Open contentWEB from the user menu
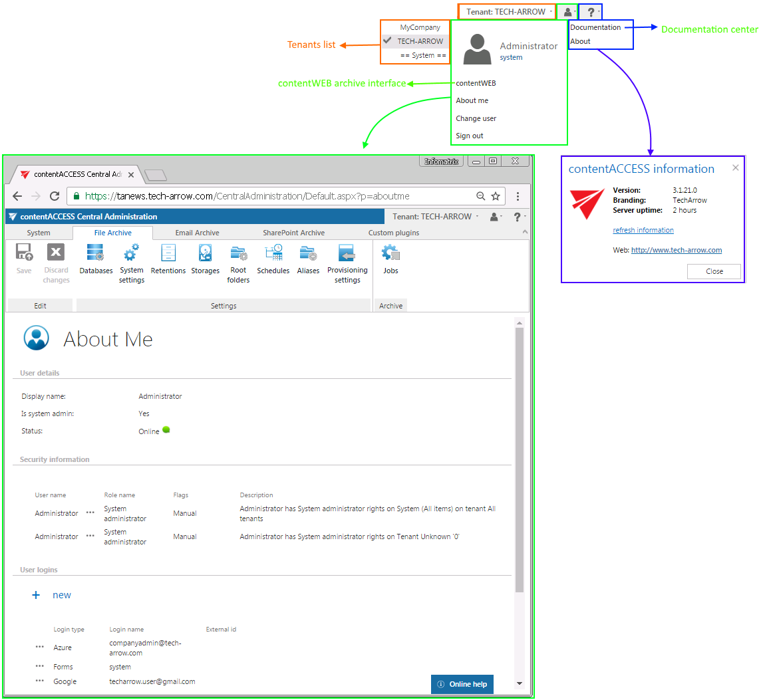The height and width of the screenshot is (700, 763). coord(476,83)
